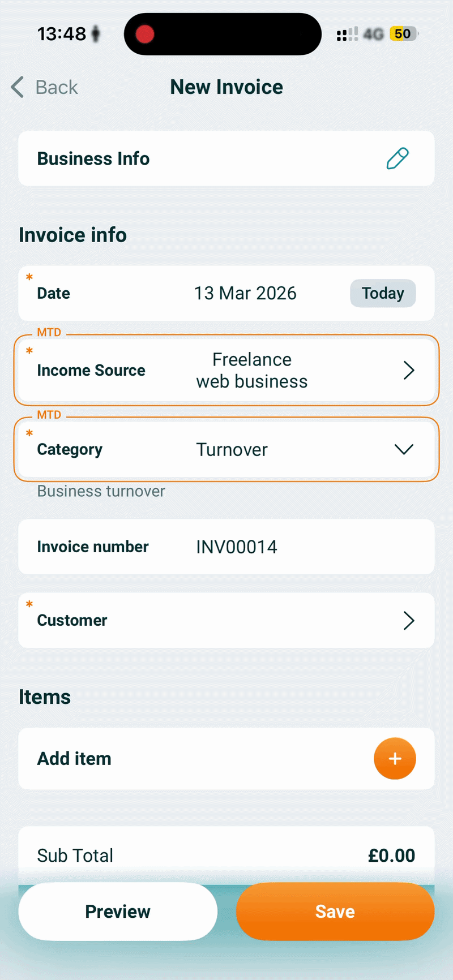Viewport: 453px width, 980px height.
Task: Tap the back arrow chevron icon
Action: 18,87
